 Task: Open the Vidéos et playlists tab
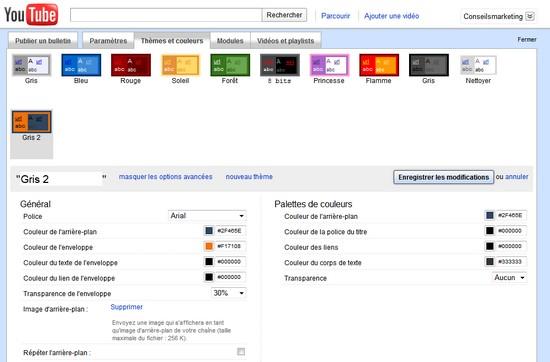pos(286,41)
